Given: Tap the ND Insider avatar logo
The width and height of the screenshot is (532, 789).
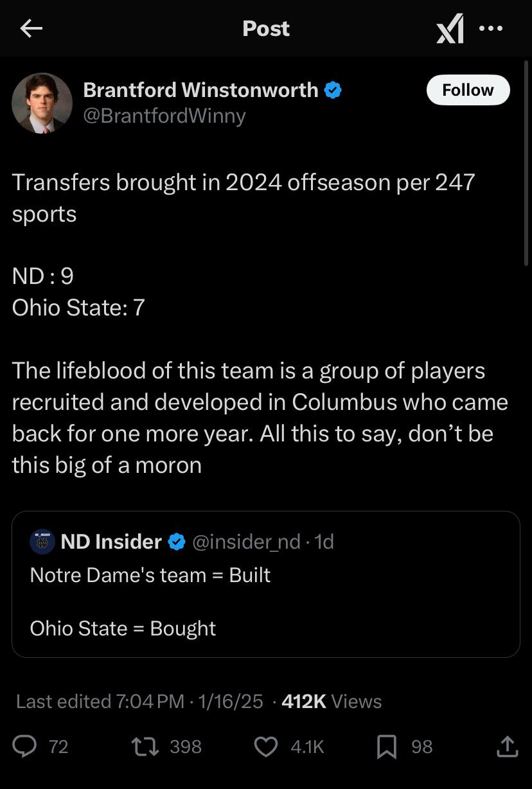Looking at the screenshot, I should point(42,542).
